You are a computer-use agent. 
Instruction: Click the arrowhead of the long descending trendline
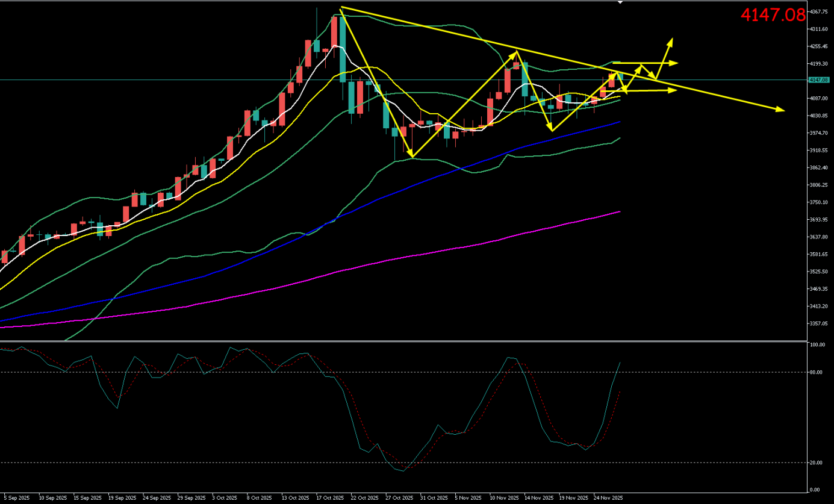(782, 110)
